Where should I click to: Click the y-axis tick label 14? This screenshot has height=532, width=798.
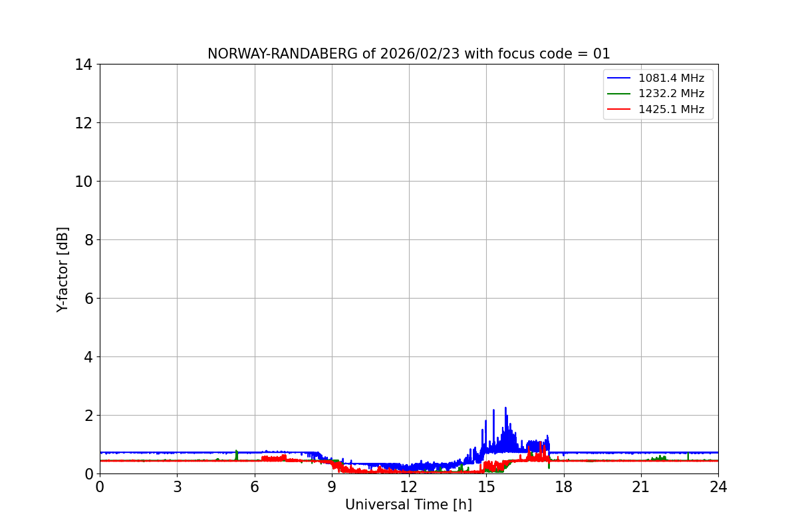tap(84, 65)
